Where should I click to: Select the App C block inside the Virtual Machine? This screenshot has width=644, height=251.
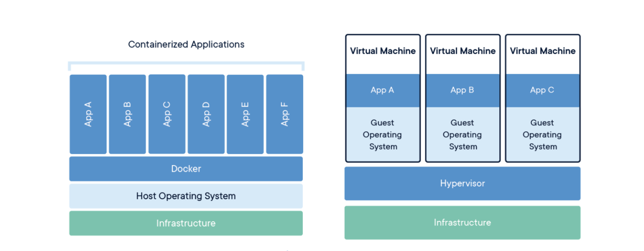pos(543,90)
